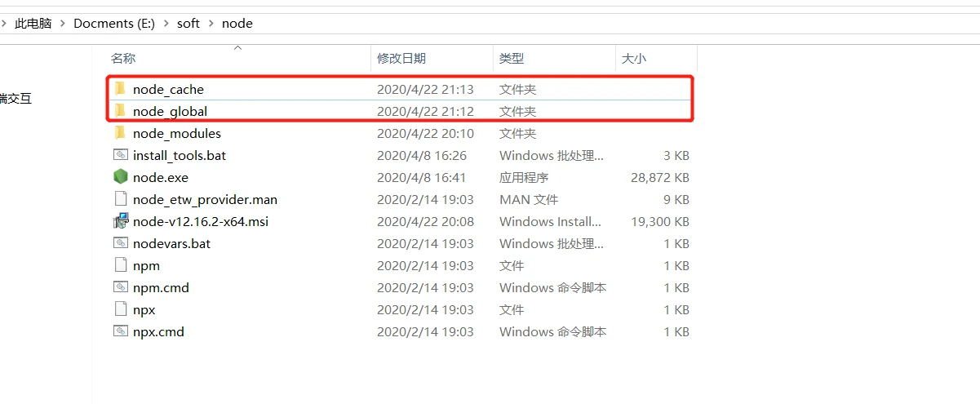Screen dimensions: 980x404
Task: Click the install_tools.bat file icon
Action: click(x=120, y=155)
